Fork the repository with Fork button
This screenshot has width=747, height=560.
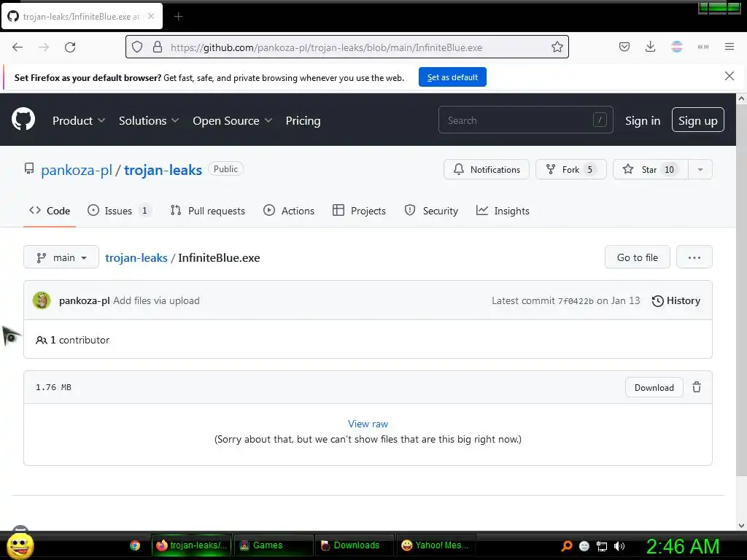(x=570, y=169)
